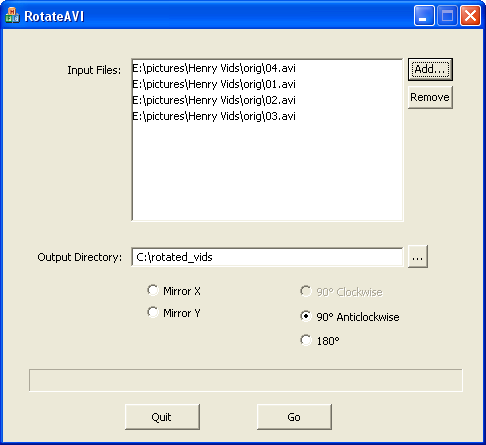Start processing with the Go button
486x445 pixels.
tap(294, 417)
